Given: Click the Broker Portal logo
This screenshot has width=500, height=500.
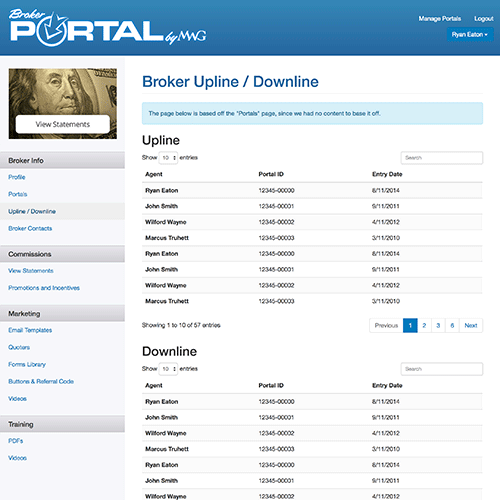Looking at the screenshot, I should [x=108, y=28].
